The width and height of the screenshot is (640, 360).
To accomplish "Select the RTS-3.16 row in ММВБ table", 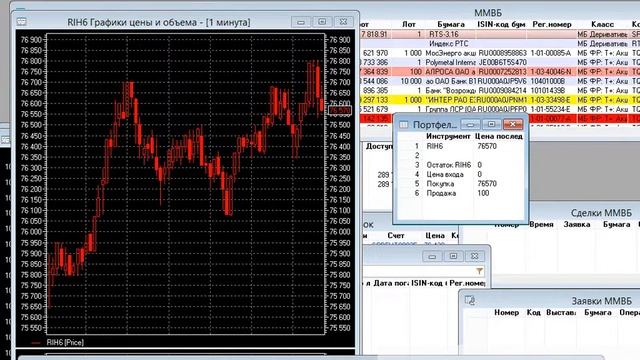I will coord(500,34).
